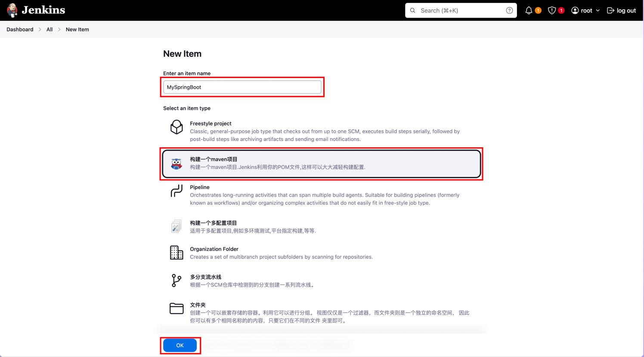Image resolution: width=644 pixels, height=357 pixels.
Task: Choose the Freestyle project item type
Action: 322,131
